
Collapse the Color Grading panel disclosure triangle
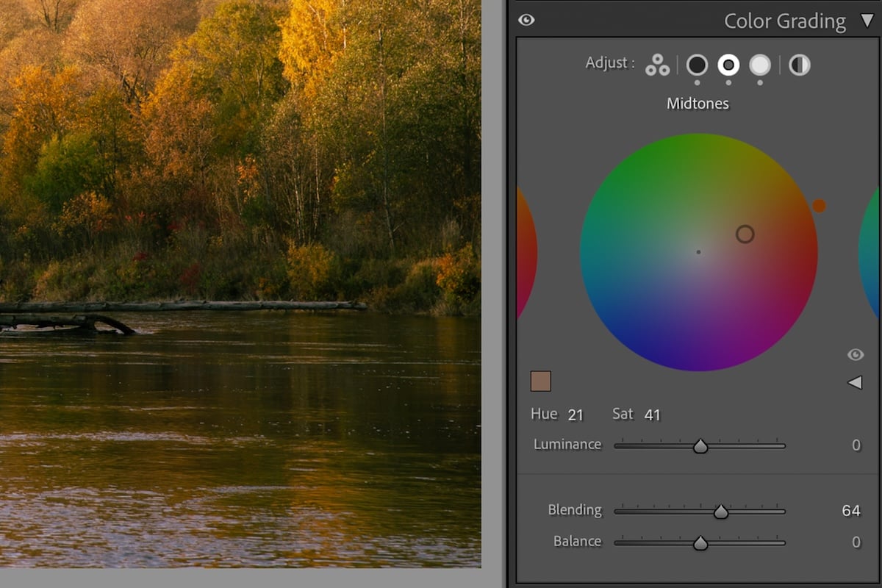click(867, 21)
